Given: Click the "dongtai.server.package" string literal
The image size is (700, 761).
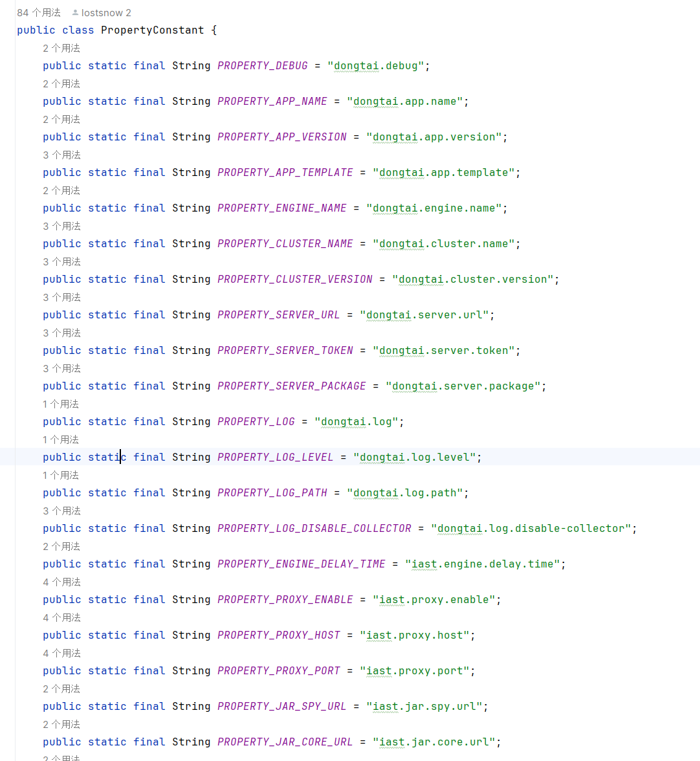Looking at the screenshot, I should tap(463, 386).
